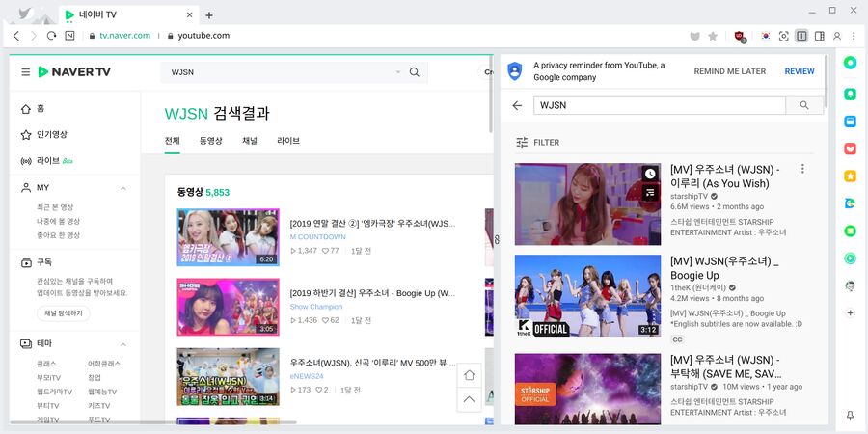Open 클래스 theme link
Screen dimensions: 868x434
[x=46, y=364]
